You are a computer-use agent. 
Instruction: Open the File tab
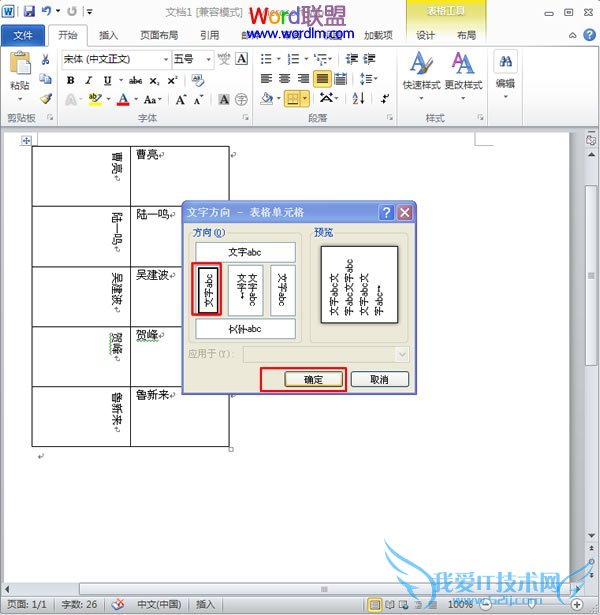23,35
